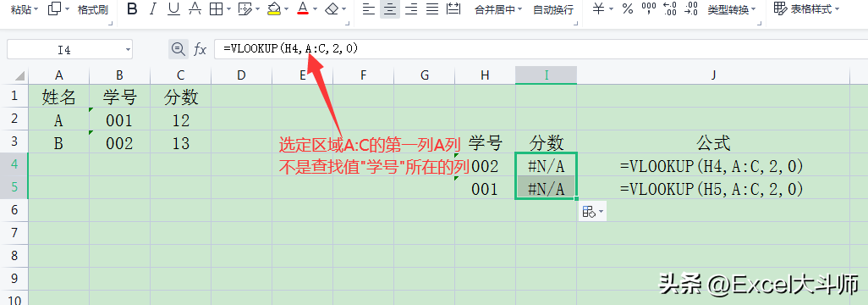The height and width of the screenshot is (305, 868).
Task: Center align text horizontally
Action: 390,8
